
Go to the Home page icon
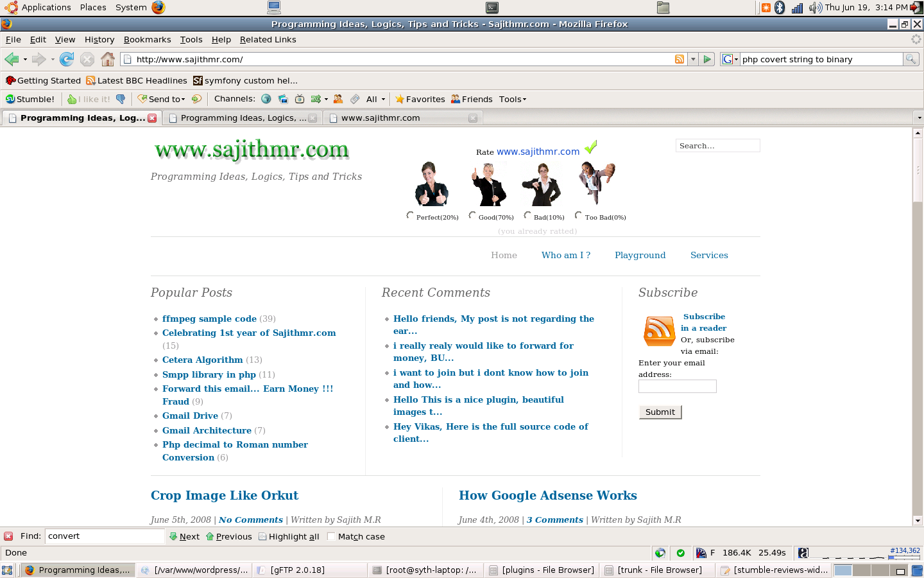coord(108,59)
